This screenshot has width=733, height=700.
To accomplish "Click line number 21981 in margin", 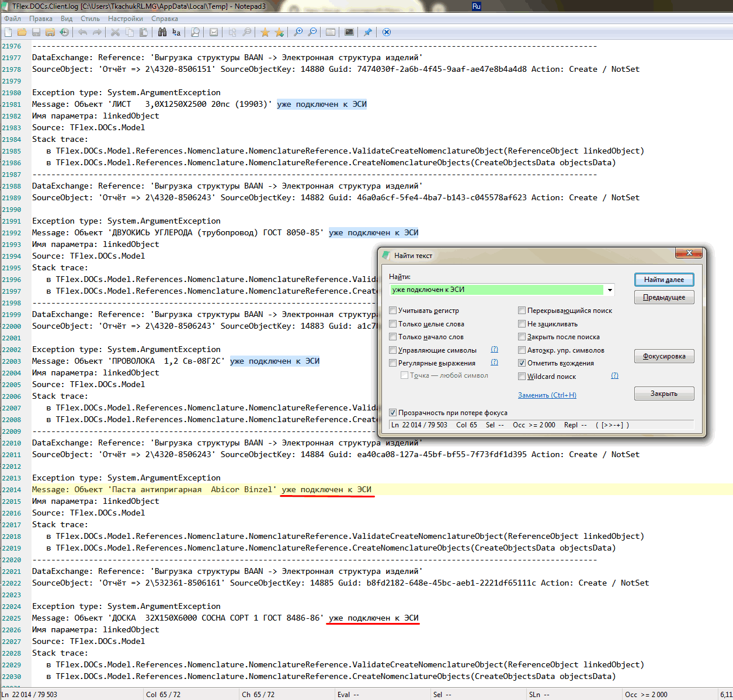I will pos(11,105).
